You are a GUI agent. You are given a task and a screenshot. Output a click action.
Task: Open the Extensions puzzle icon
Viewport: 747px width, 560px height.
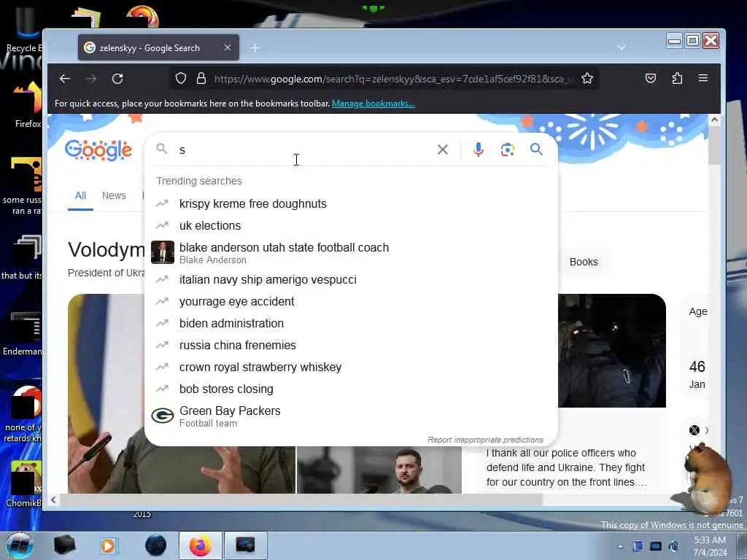pyautogui.click(x=677, y=78)
